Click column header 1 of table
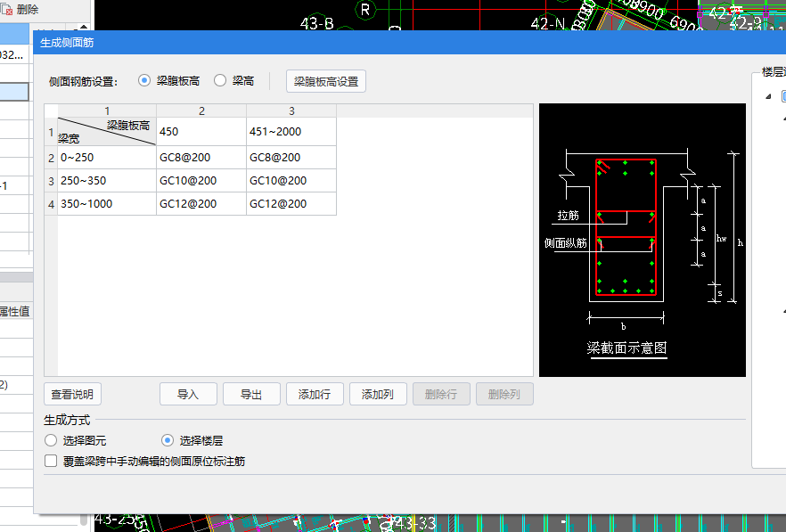This screenshot has width=786, height=532. click(107, 110)
